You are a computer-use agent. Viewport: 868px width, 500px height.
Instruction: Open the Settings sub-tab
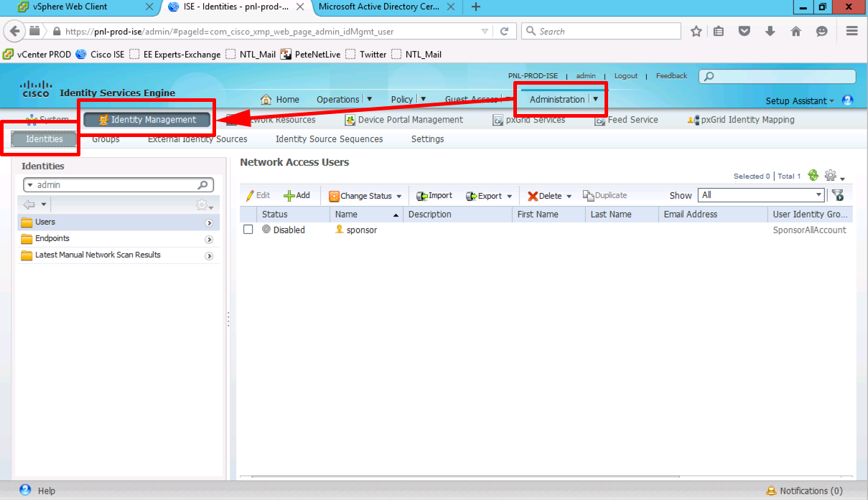point(427,139)
